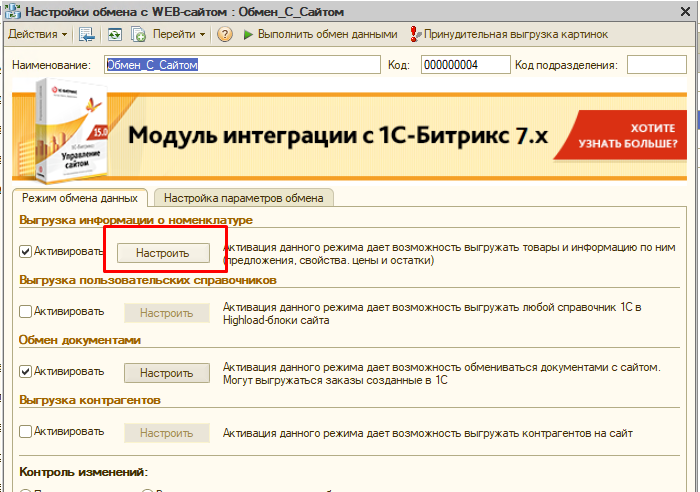Close the Настройки обмена window

click(x=685, y=11)
